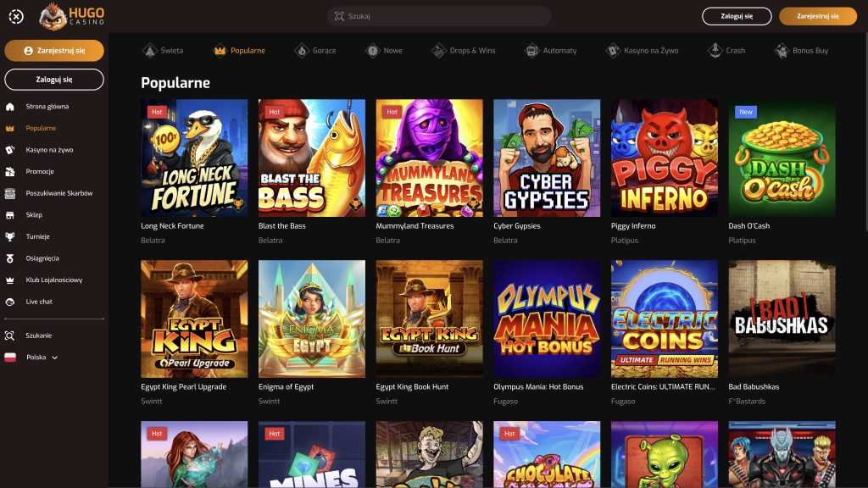Select the Drops & Wins tab
The height and width of the screenshot is (488, 868).
(x=463, y=51)
